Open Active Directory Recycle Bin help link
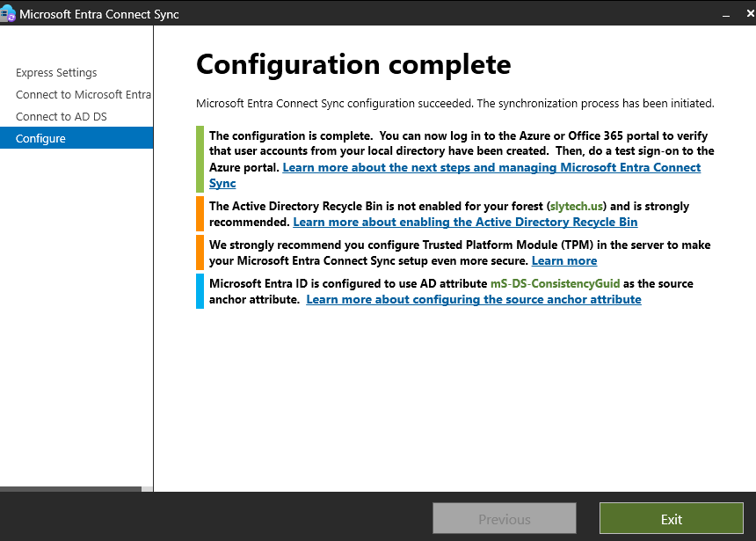 pos(465,222)
